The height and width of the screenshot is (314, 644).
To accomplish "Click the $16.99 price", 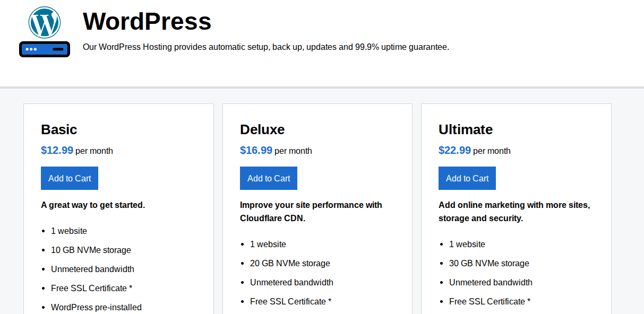I will pyautogui.click(x=256, y=150).
